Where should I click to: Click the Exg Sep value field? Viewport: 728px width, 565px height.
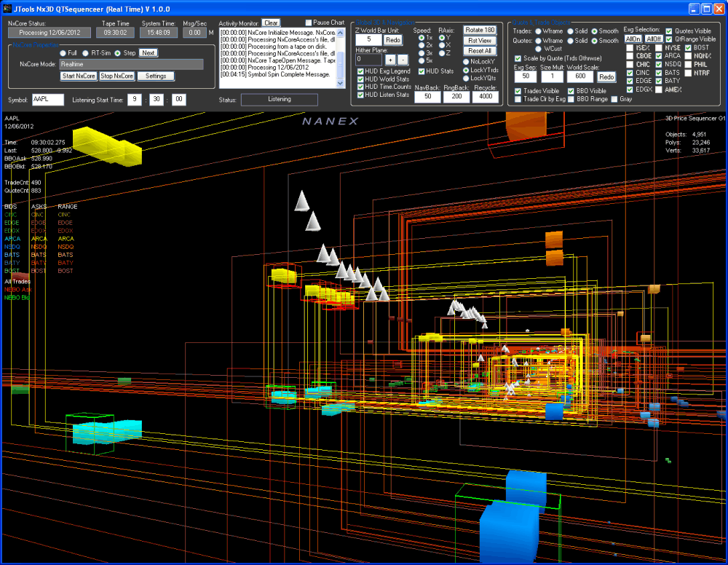(526, 76)
